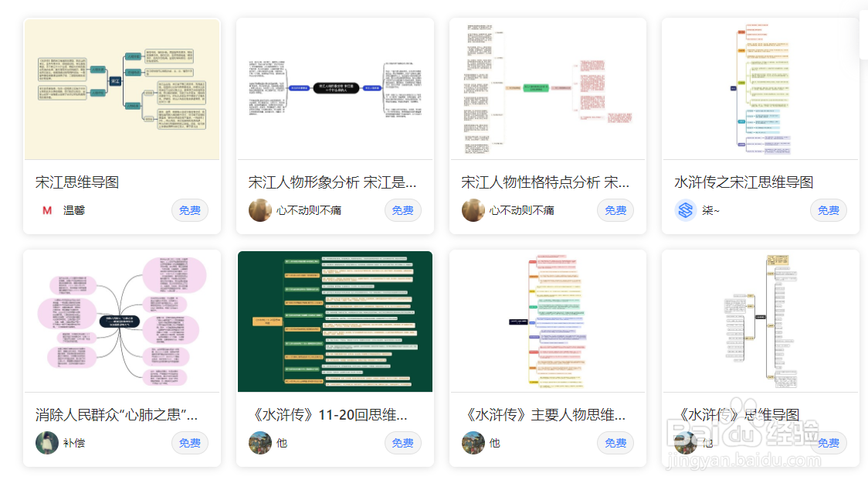Click 免费 on the 水浒传之宋江思维导图 card
Image resolution: width=868 pixels, height=490 pixels.
click(x=828, y=209)
